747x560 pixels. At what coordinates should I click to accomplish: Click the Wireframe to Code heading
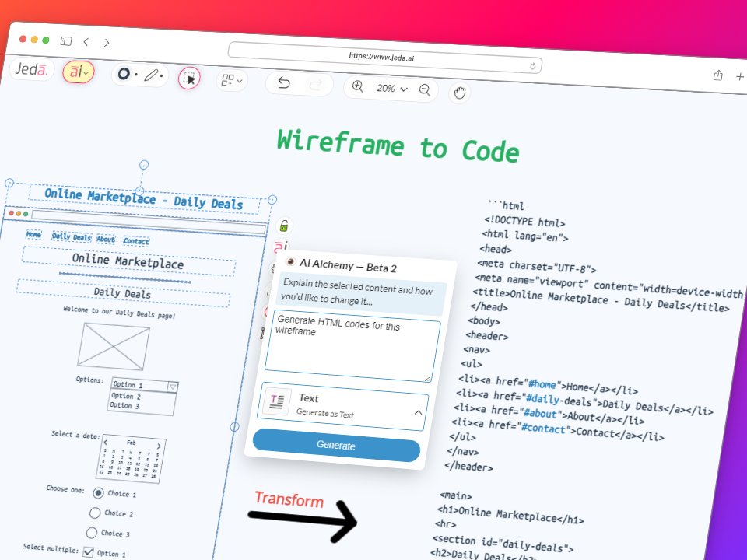(x=398, y=145)
